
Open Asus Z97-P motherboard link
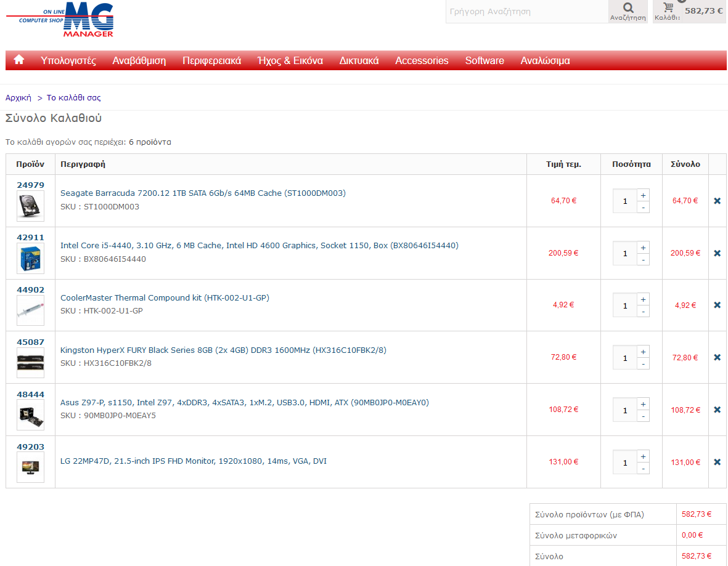245,403
